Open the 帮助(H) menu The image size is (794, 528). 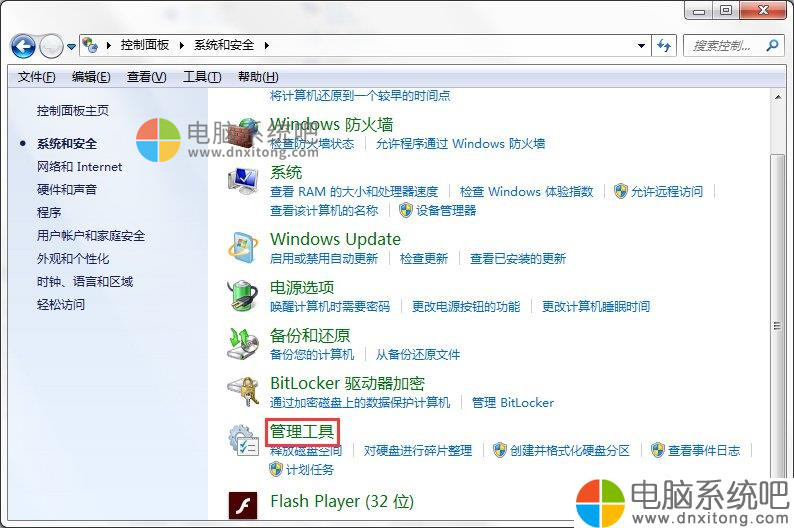258,77
